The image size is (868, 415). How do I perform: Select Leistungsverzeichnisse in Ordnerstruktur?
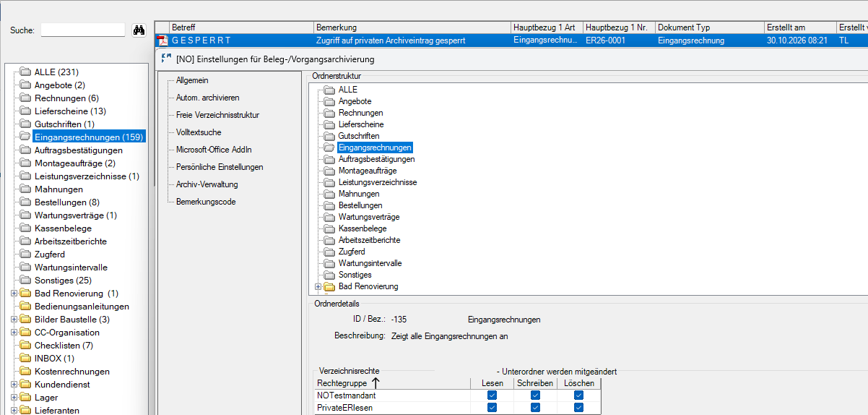click(x=378, y=182)
